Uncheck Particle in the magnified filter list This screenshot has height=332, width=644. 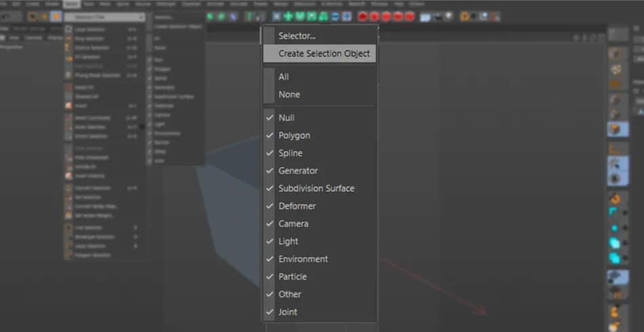point(319,276)
